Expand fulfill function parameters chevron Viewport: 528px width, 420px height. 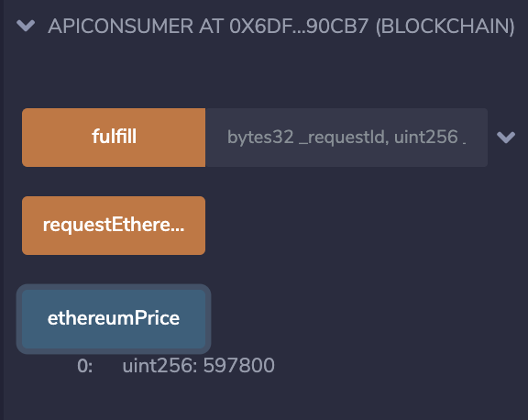pyautogui.click(x=506, y=137)
